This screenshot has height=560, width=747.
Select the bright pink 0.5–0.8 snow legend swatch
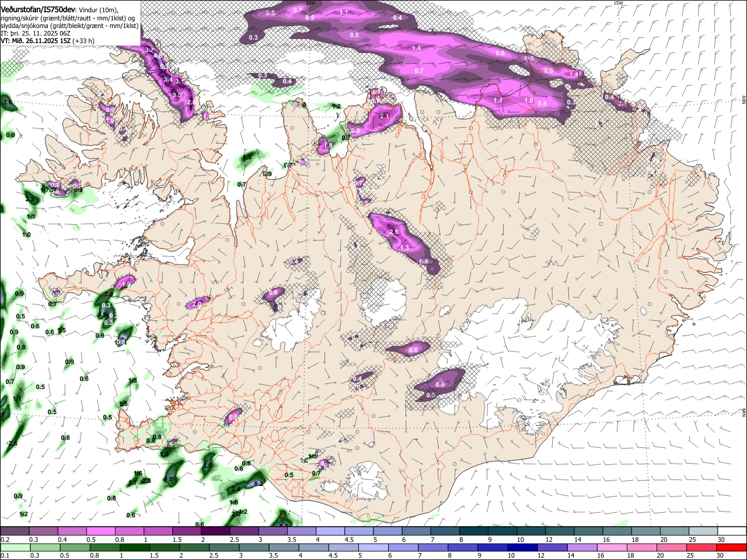coord(100,531)
